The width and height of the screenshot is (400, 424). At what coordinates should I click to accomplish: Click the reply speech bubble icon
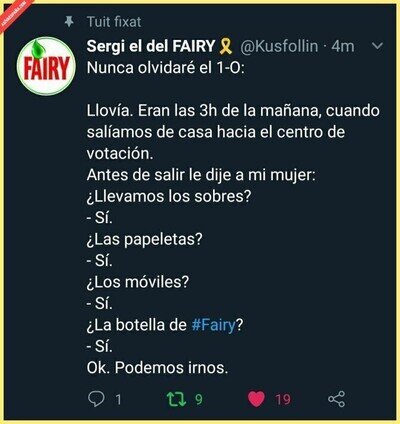point(96,399)
